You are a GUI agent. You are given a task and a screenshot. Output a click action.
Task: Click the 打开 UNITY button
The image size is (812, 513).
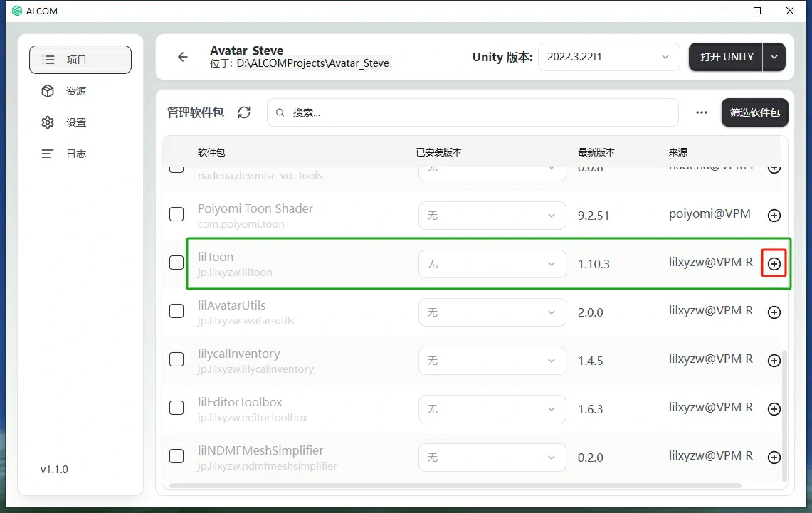pyautogui.click(x=726, y=57)
